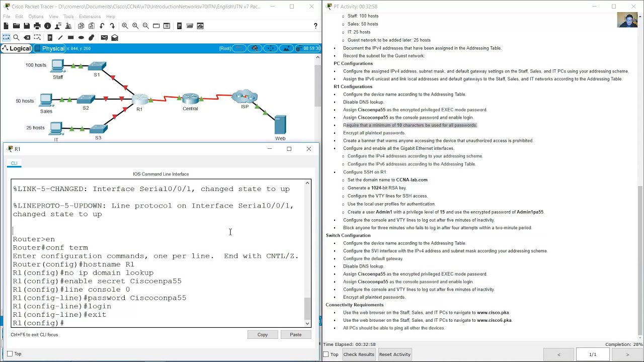The image size is (644, 362).
Task: Click the Central router in topology
Action: tap(191, 98)
